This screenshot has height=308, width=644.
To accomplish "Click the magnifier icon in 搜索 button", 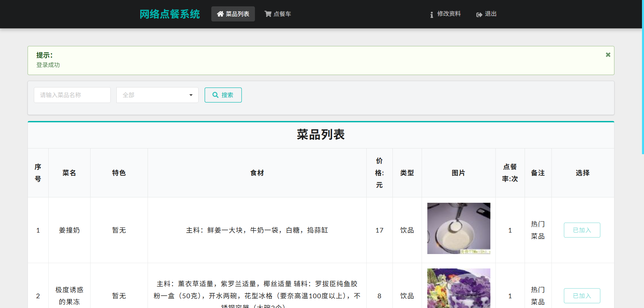I will tap(215, 95).
